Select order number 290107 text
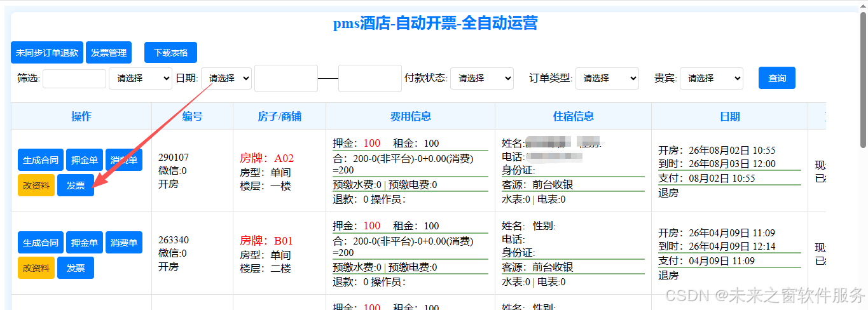This screenshot has width=868, height=310. coord(174,158)
